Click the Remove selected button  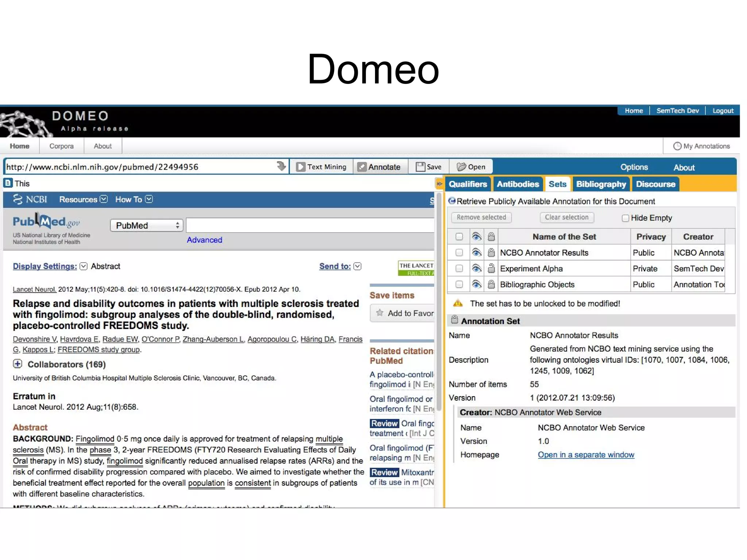tap(481, 217)
